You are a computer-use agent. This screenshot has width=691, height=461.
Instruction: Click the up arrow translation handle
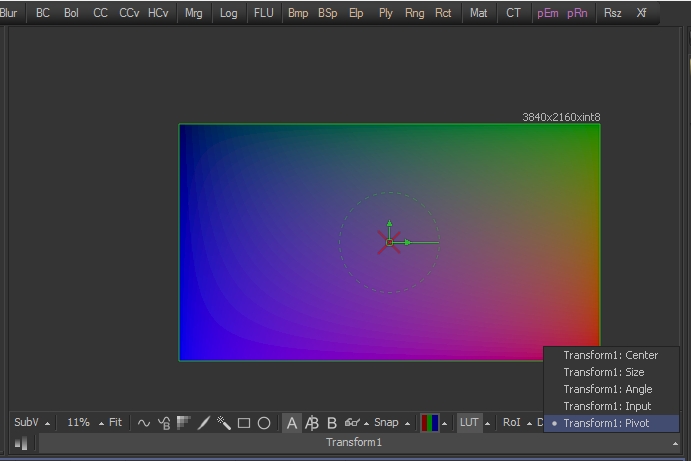(389, 224)
